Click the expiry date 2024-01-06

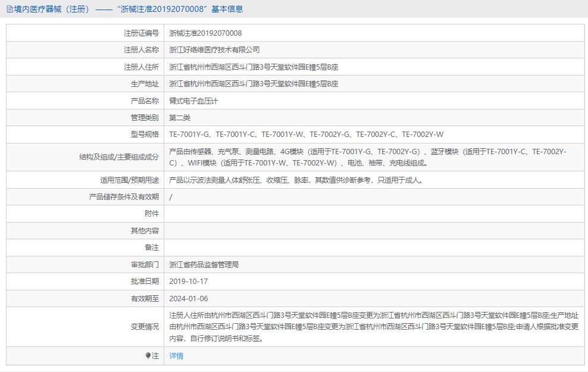[x=189, y=299]
